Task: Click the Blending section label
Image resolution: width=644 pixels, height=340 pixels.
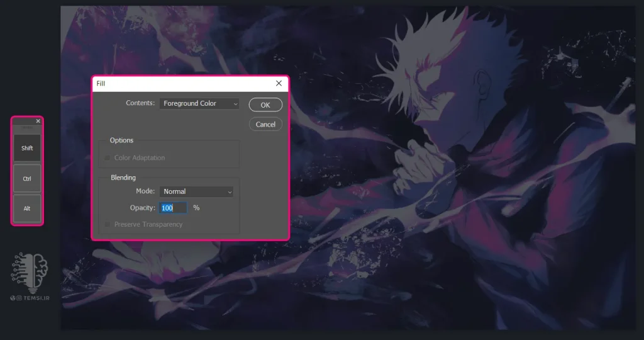Action: click(123, 178)
